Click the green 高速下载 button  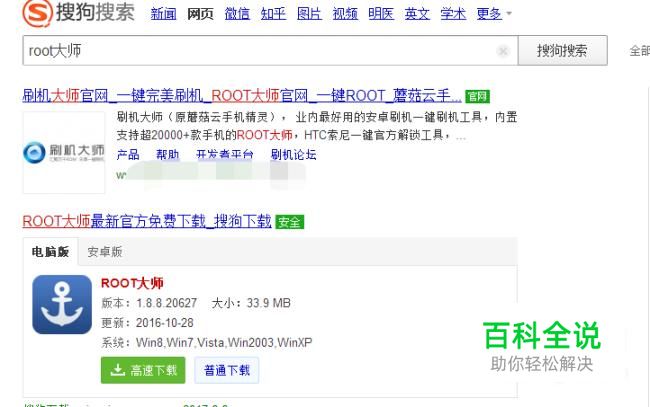(143, 370)
